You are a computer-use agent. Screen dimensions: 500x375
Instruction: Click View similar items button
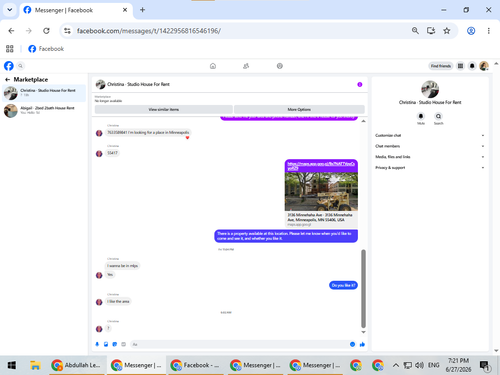164,109
